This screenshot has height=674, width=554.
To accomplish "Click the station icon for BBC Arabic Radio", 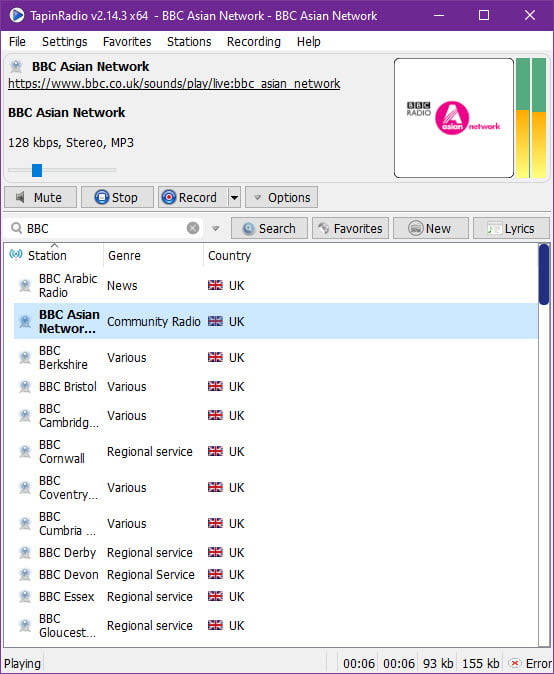I will point(25,285).
